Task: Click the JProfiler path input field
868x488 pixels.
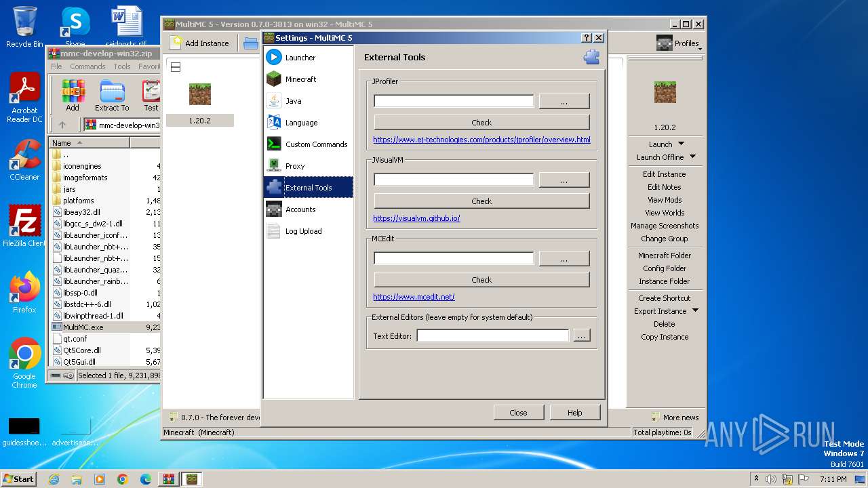Action: pyautogui.click(x=454, y=102)
